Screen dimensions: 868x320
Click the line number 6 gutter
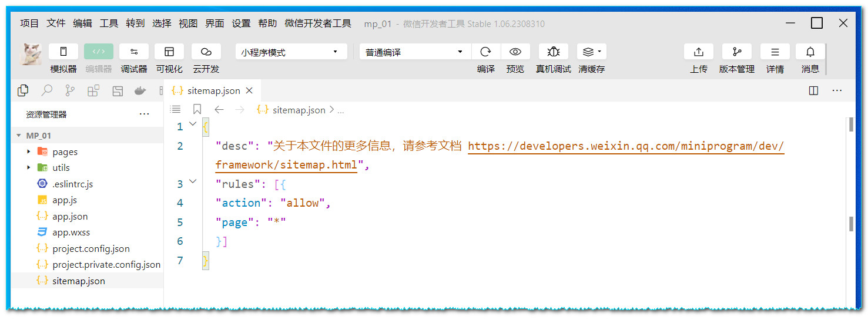pos(180,241)
